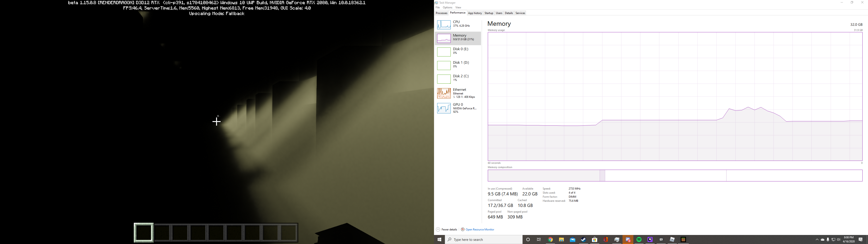Show hidden system tray icons
The height and width of the screenshot is (244, 868).
click(817, 240)
